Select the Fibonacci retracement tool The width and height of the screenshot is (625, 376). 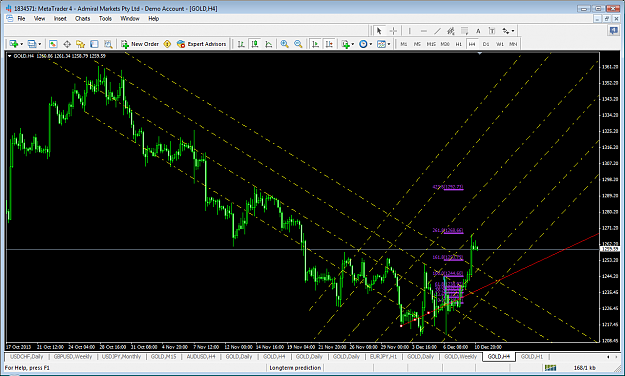[x=464, y=31]
